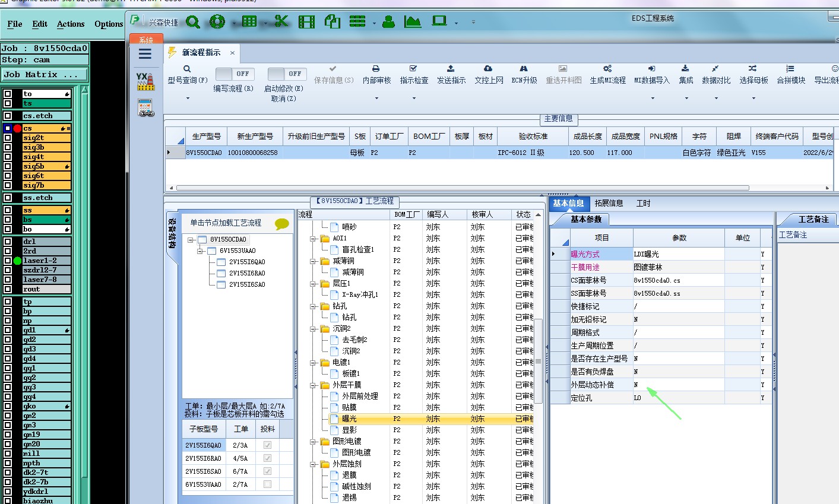
Task: Check the 投料 checkbox for 2V155I6QA0
Action: [267, 445]
